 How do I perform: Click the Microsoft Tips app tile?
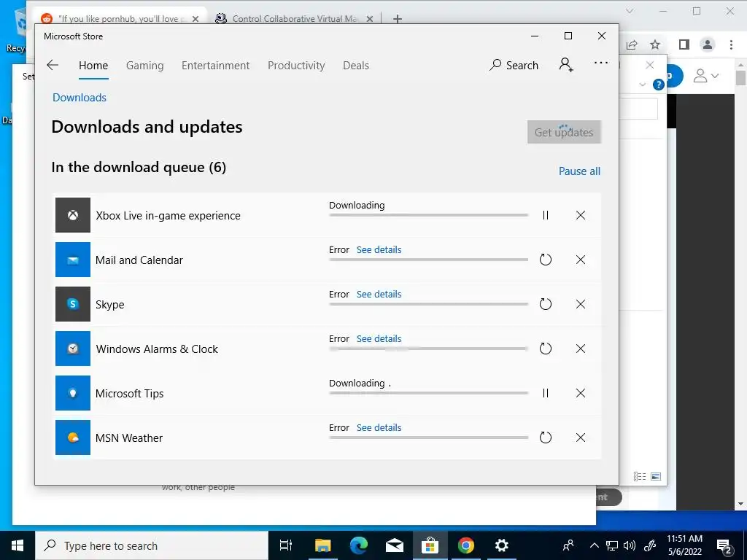tap(73, 393)
